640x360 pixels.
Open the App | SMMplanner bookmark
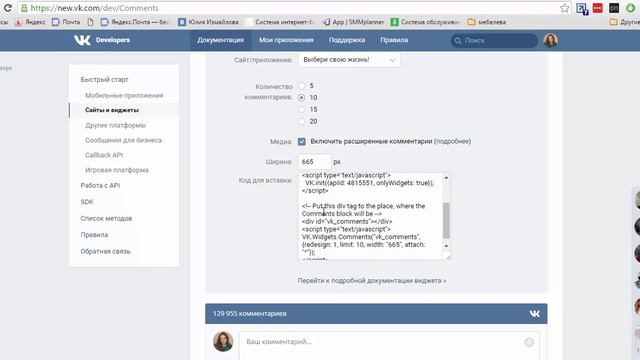point(353,22)
